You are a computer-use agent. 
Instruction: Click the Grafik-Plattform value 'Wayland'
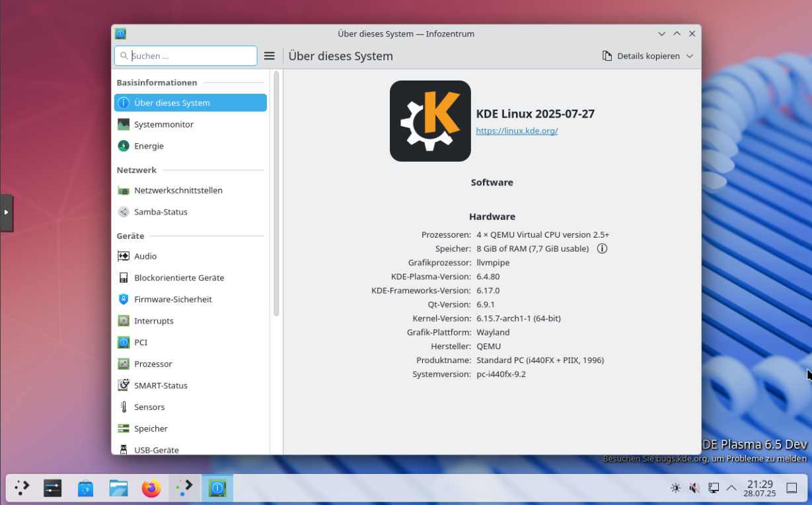click(493, 332)
